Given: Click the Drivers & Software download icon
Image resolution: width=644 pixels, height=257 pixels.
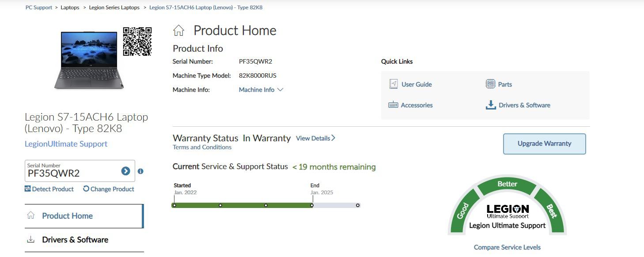Looking at the screenshot, I should pyautogui.click(x=490, y=105).
